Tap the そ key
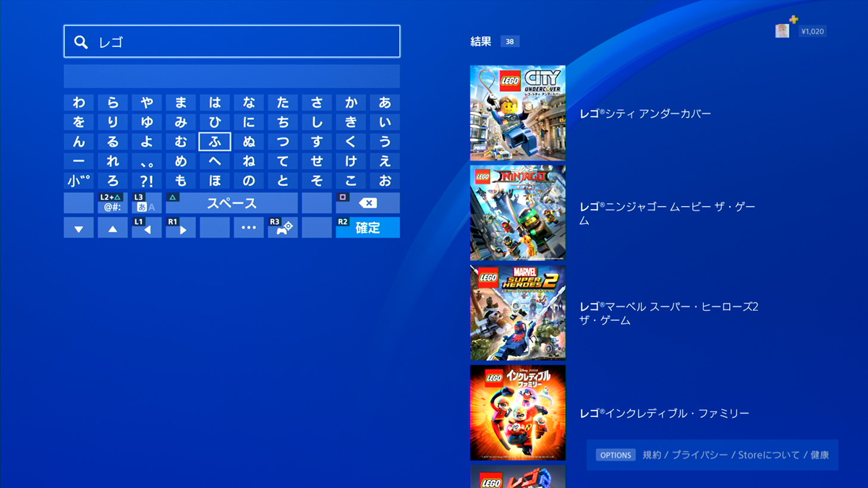Image resolution: width=868 pixels, height=488 pixels. tap(317, 181)
